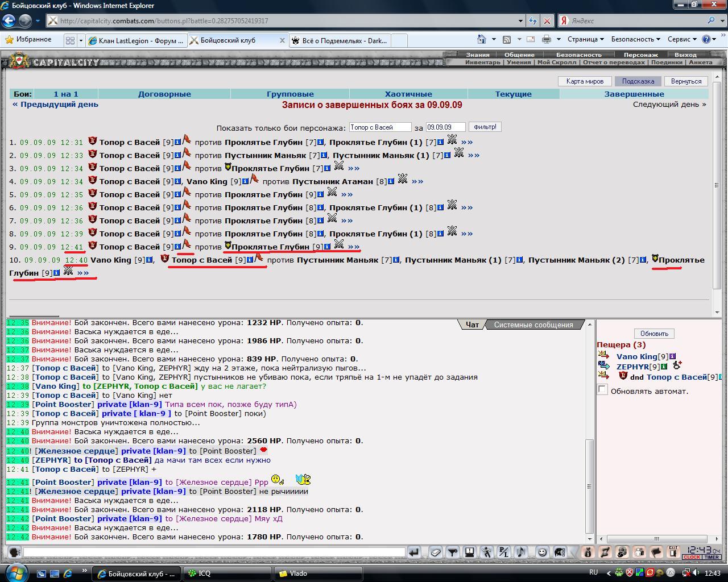Click the Обновить button
The height and width of the screenshot is (582, 728).
[654, 334]
